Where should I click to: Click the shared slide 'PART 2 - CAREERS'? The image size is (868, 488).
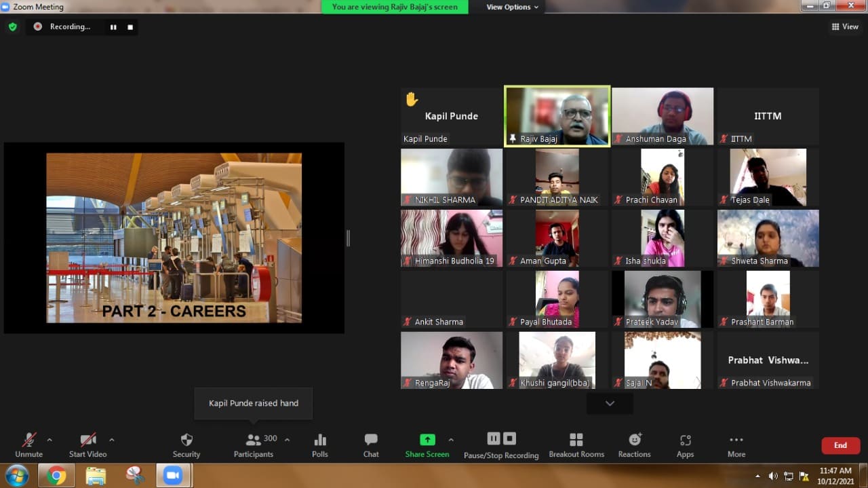tap(174, 238)
